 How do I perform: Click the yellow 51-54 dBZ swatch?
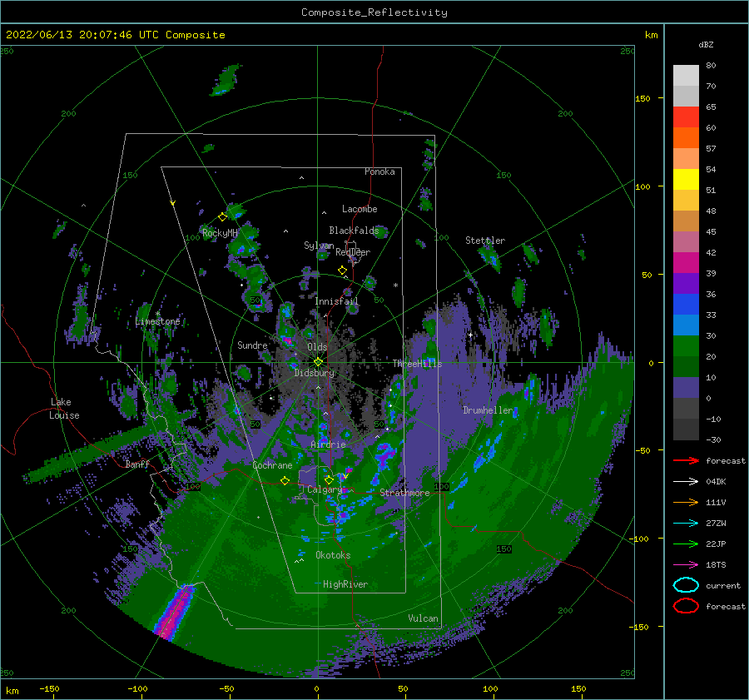(686, 180)
